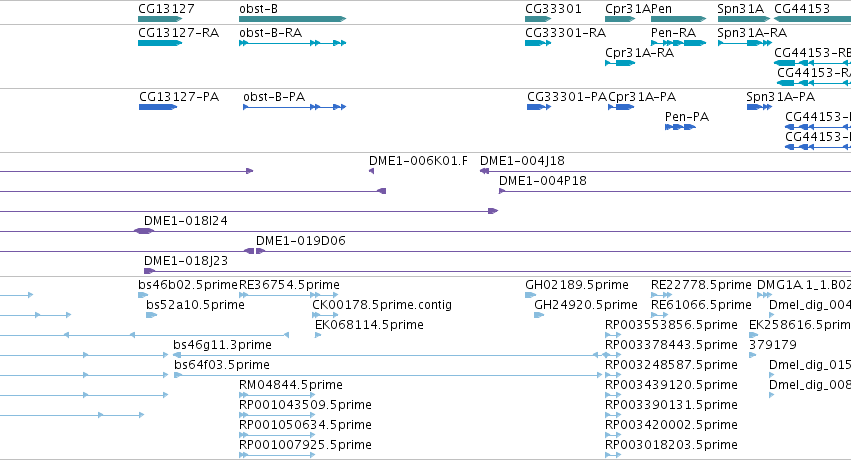Screen dimensions: 851x460
Task: Select the CG33301 gene label
Action: [553, 9]
